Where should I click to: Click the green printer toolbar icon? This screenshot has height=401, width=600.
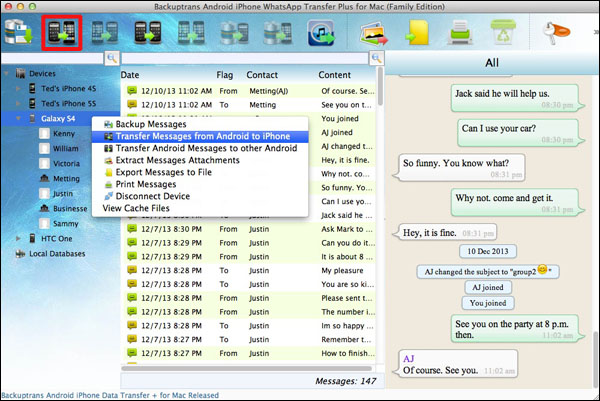[x=460, y=33]
